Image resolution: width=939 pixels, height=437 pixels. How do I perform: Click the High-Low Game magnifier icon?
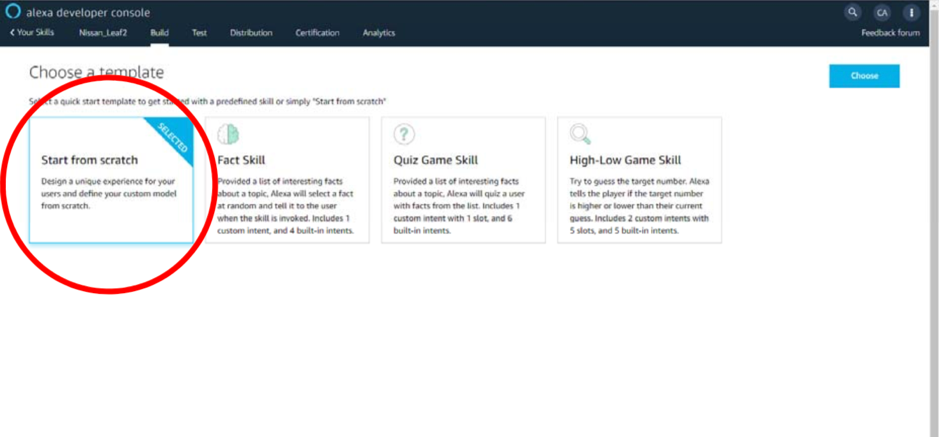(x=580, y=134)
